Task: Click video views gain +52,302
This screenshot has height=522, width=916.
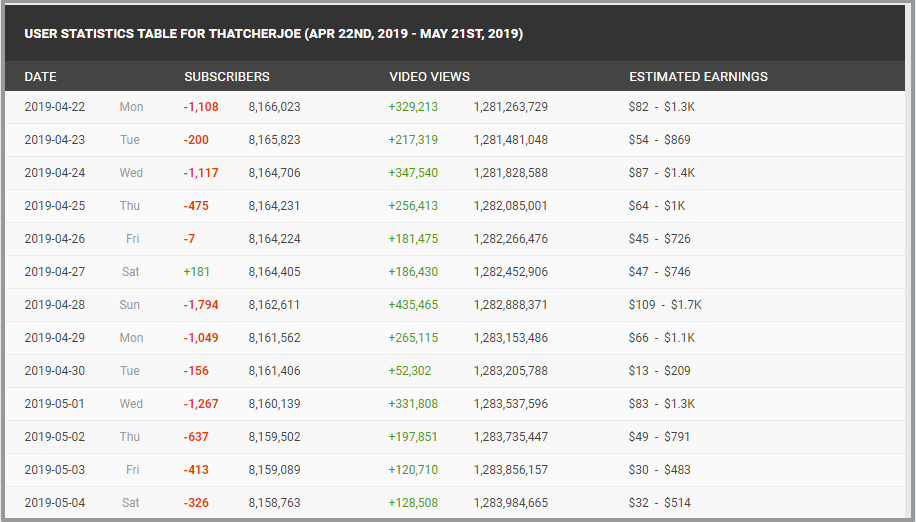Action: pyautogui.click(x=410, y=371)
